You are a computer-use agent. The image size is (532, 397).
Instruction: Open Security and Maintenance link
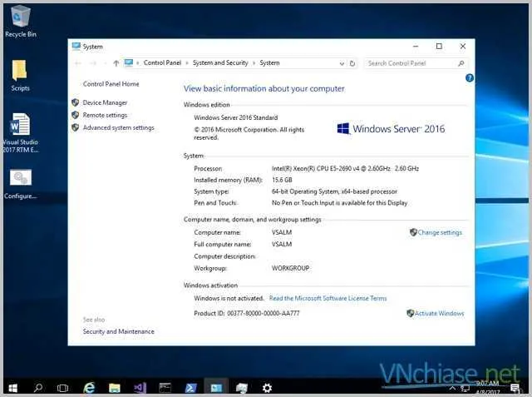pyautogui.click(x=118, y=331)
